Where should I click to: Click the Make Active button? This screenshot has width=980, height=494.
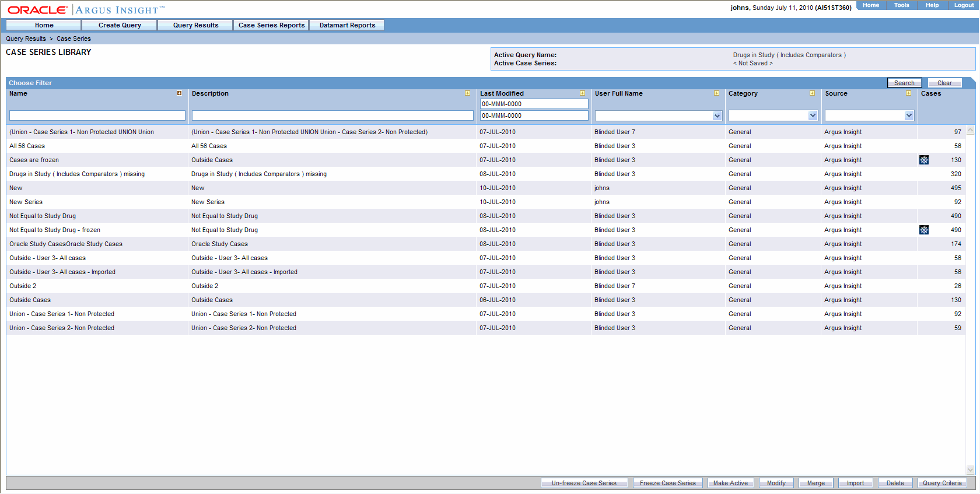click(731, 483)
